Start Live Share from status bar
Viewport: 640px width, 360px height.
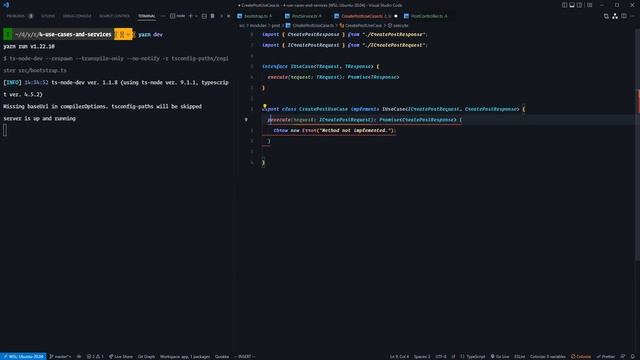pos(120,356)
